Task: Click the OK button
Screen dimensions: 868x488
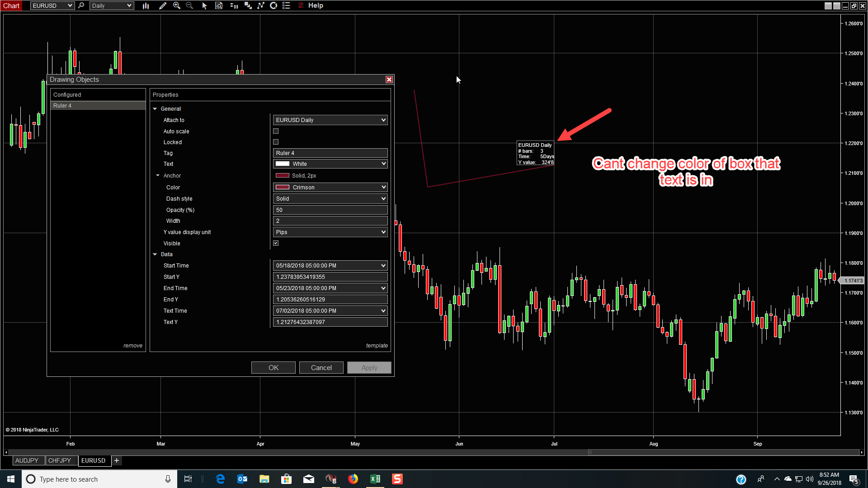Action: click(x=273, y=368)
